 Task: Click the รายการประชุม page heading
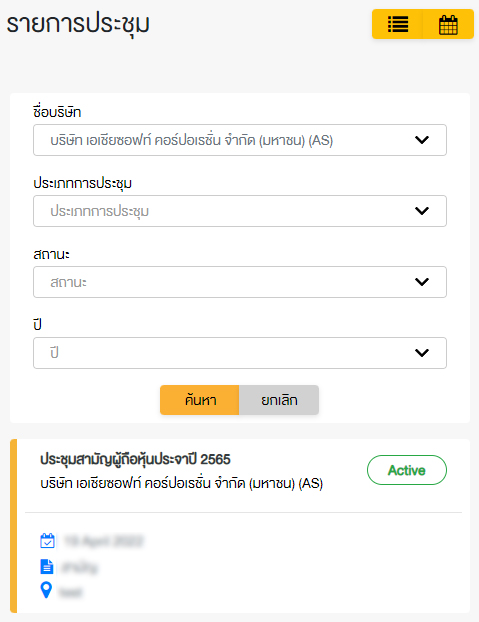(x=78, y=25)
